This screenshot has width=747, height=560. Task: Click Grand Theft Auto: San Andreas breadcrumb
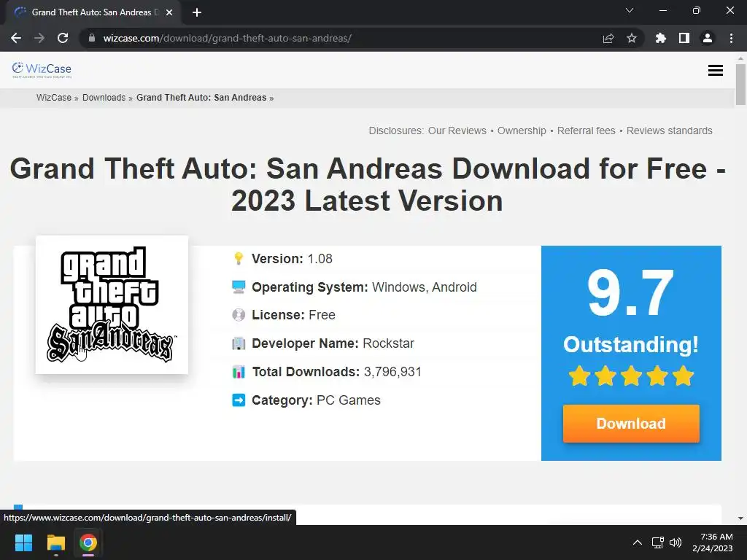pos(201,98)
